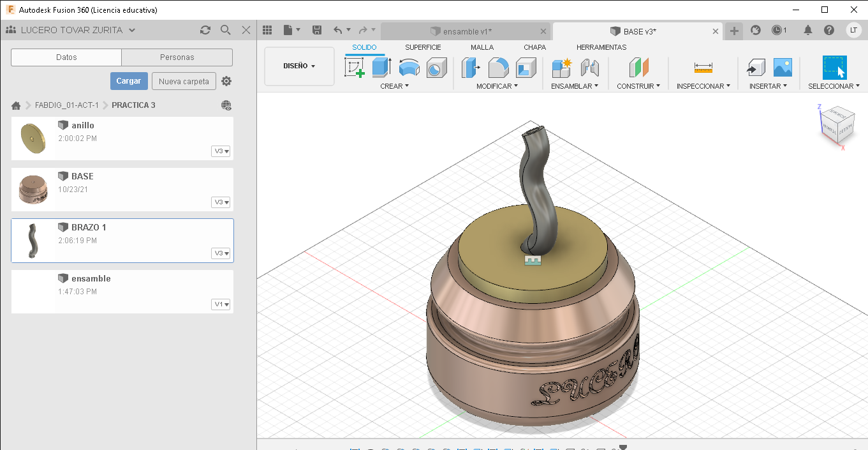Close the data panel
868x450 pixels.
[x=246, y=30]
